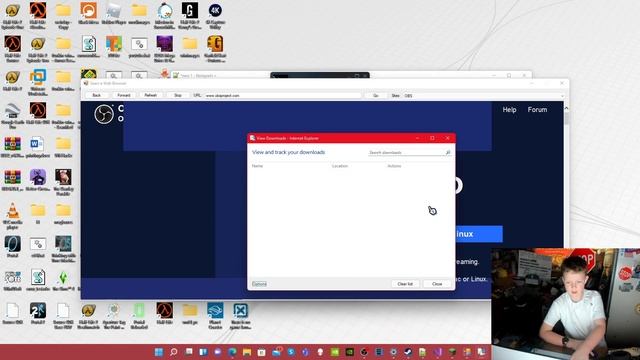The width and height of the screenshot is (640, 360).
Task: Open the Forum link on OBS page
Action: pos(537,109)
